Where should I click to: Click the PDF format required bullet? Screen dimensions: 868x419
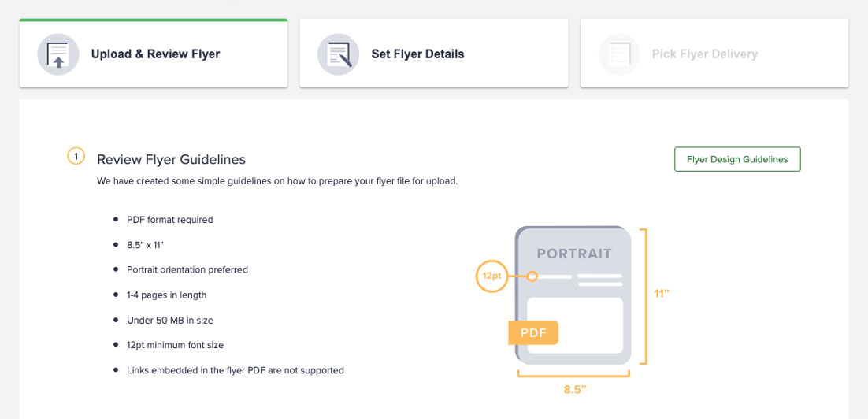170,220
